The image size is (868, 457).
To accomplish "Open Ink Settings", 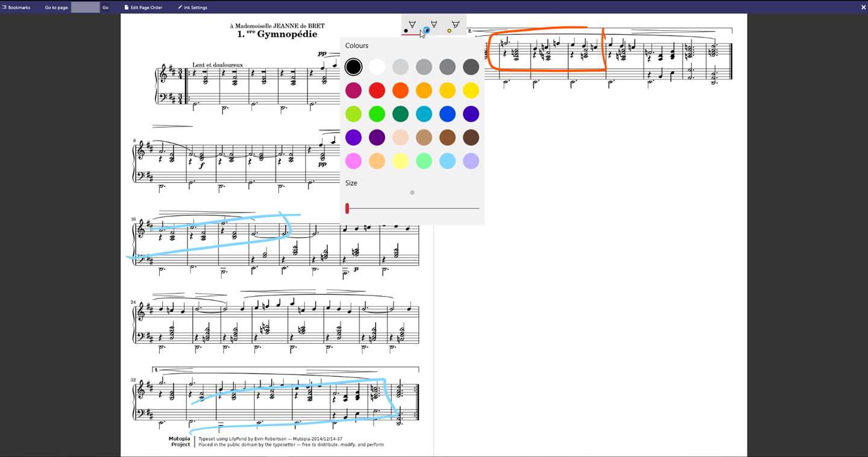I will click(192, 7).
